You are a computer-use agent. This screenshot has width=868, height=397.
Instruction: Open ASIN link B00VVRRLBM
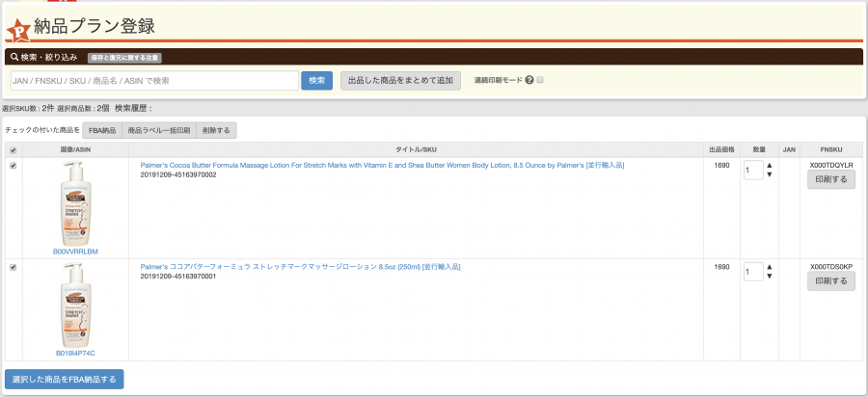tap(75, 251)
